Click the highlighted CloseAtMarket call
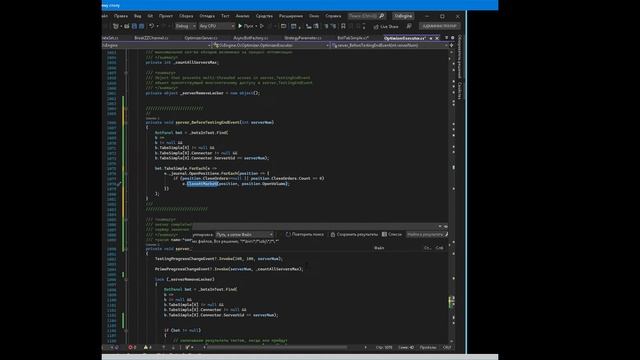640x360 pixels. pyautogui.click(x=202, y=184)
